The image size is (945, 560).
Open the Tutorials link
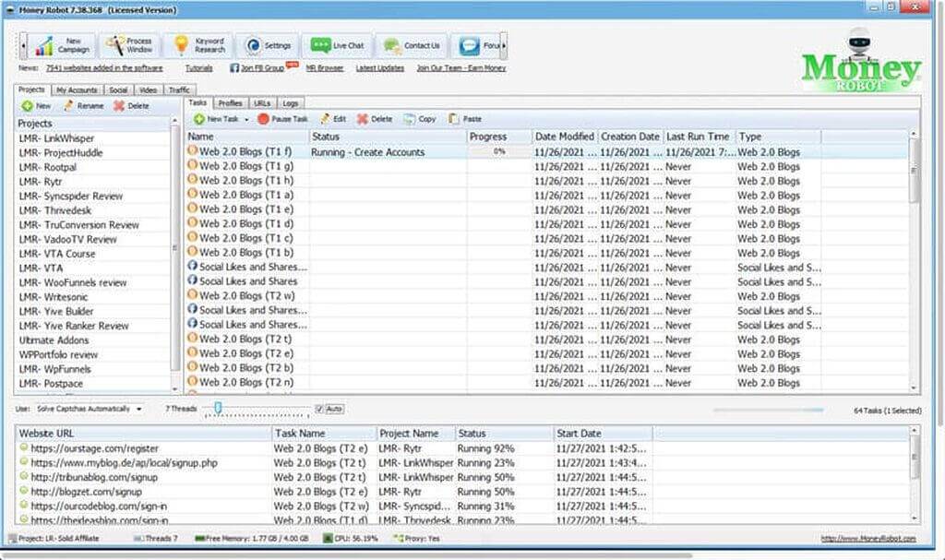[x=199, y=68]
